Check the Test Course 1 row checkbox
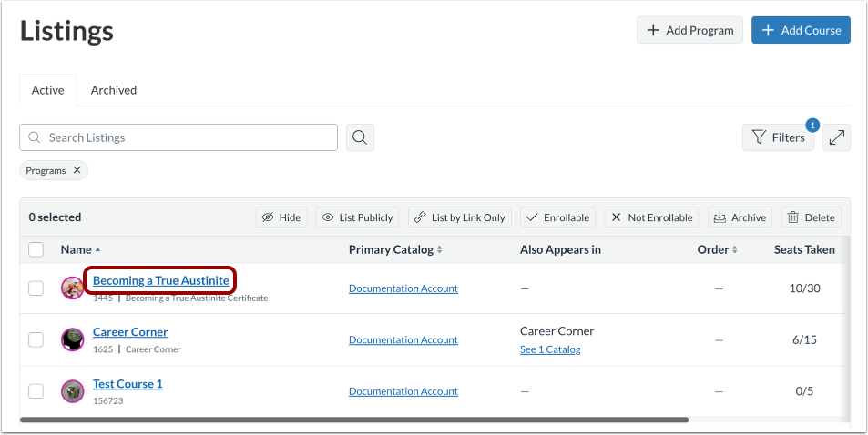This screenshot has height=435, width=868. point(36,391)
